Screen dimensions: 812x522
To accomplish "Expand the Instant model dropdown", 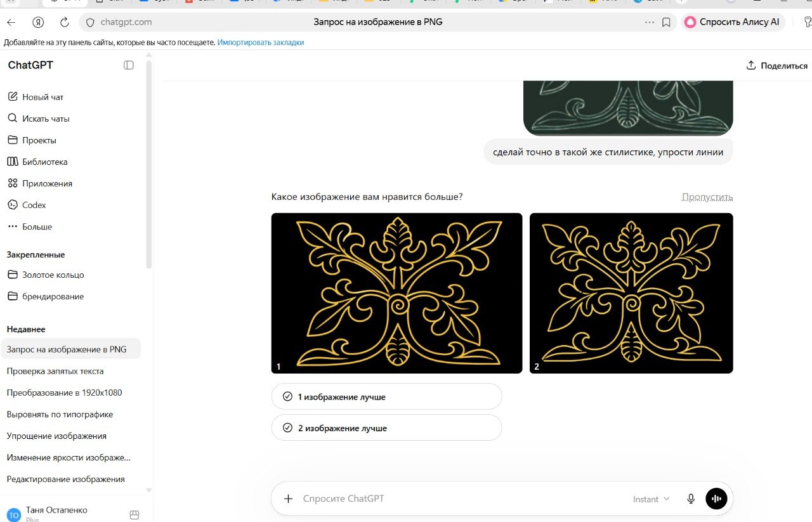I will [x=651, y=499].
